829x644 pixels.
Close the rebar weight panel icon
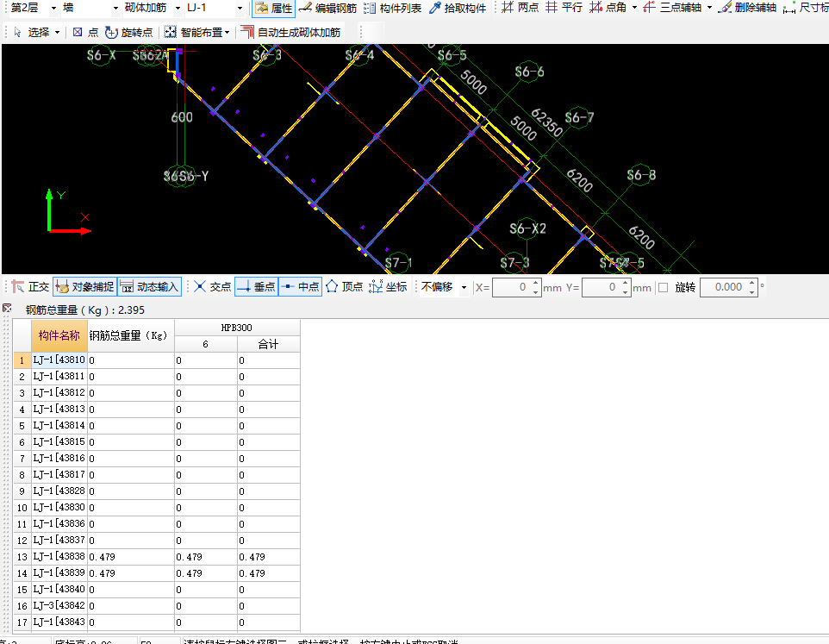pos(7,309)
